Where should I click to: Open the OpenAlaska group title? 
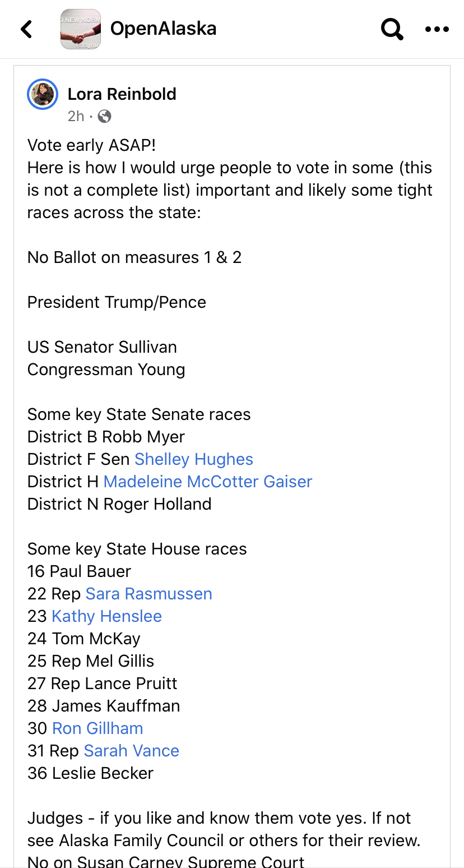(x=163, y=29)
